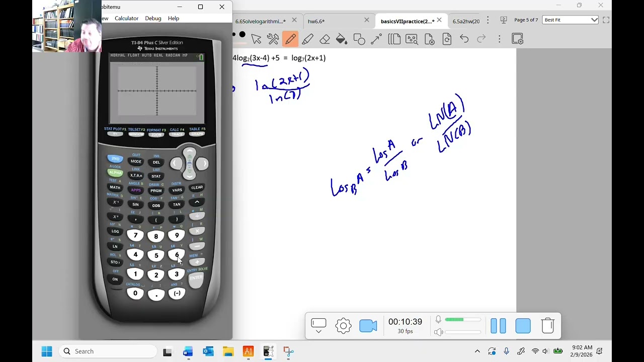Select the eraser tool
This screenshot has height=362, width=644.
[x=325, y=39]
